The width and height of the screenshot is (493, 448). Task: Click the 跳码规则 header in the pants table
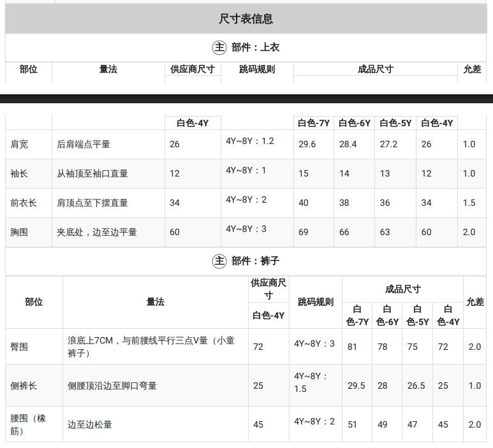tap(315, 302)
